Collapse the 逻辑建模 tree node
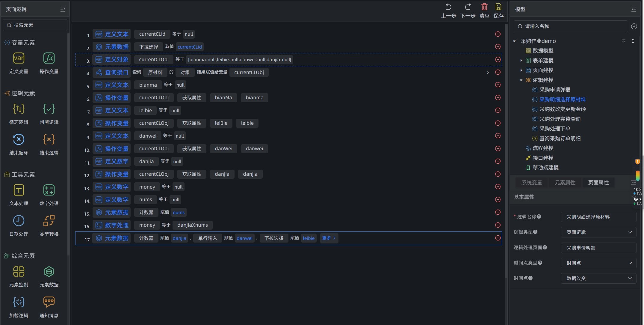 click(x=521, y=80)
